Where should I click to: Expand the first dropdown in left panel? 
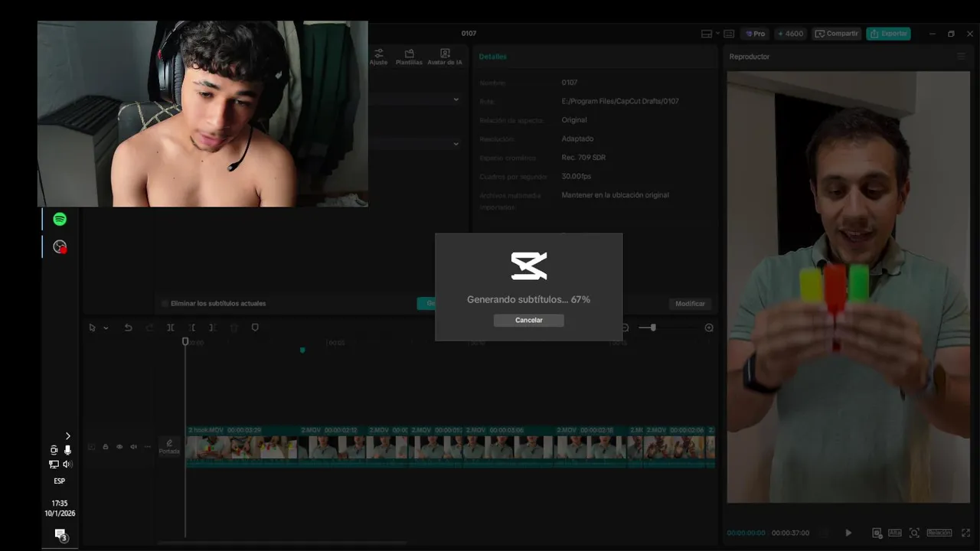pyautogui.click(x=456, y=99)
